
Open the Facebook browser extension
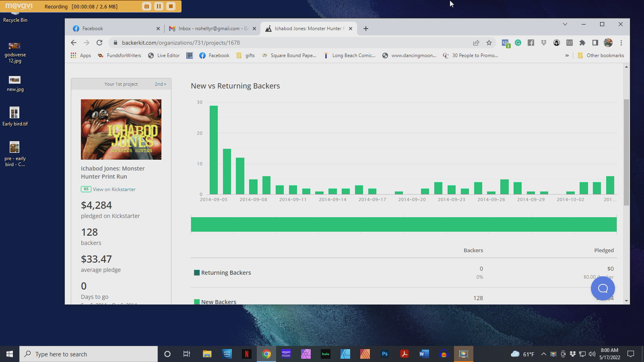[x=530, y=42]
